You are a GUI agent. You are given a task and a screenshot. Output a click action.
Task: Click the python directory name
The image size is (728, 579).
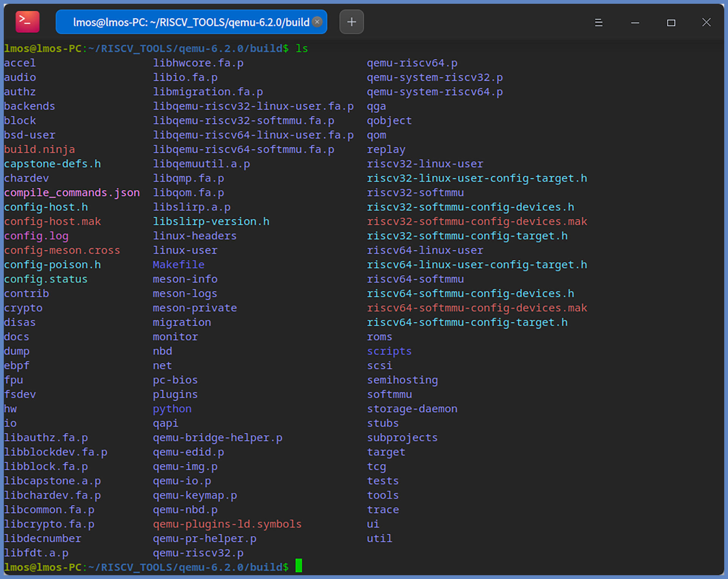[172, 409]
